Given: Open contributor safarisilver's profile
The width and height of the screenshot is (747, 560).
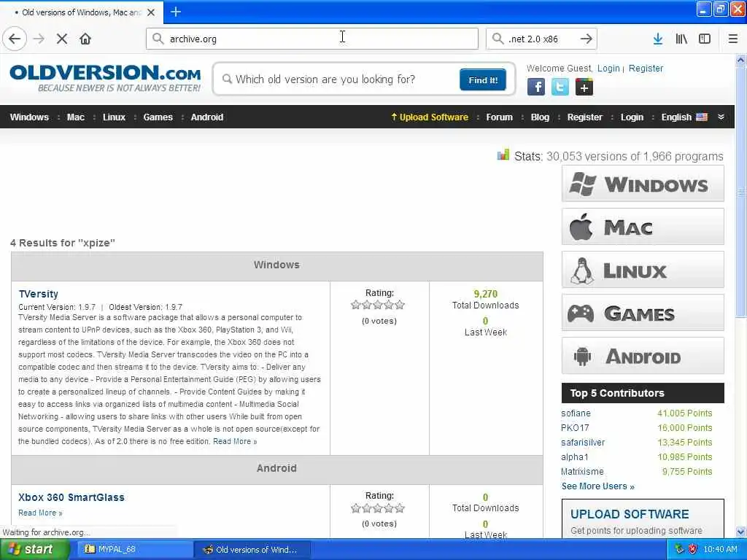Looking at the screenshot, I should tap(583, 443).
